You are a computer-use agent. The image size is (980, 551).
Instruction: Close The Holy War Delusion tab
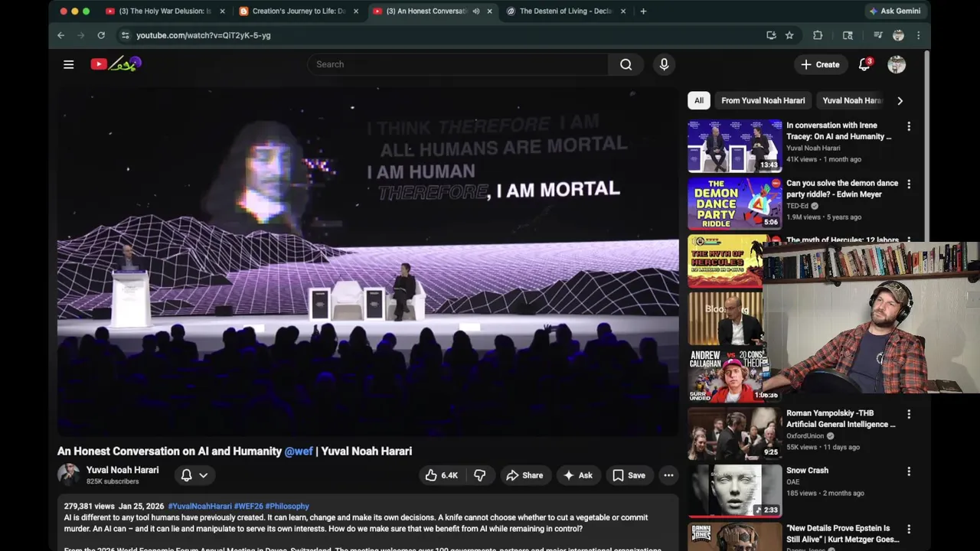click(x=223, y=11)
